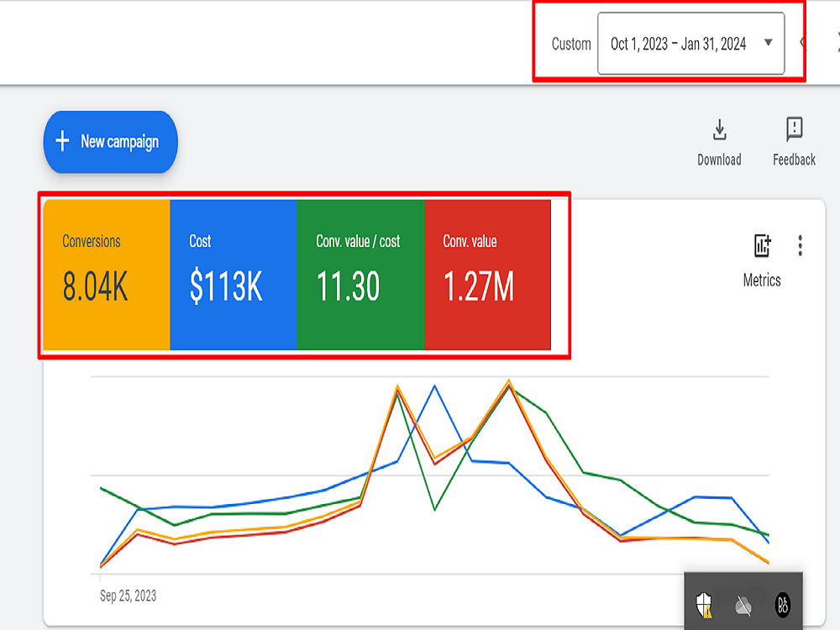Viewport: 840px width, 630px height.
Task: Click the security shield tray icon
Action: coord(704,606)
